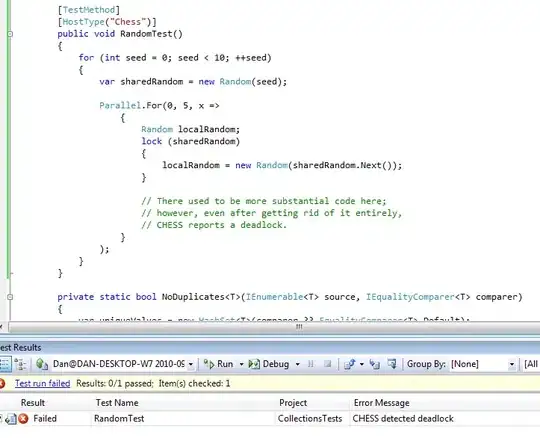The height and width of the screenshot is (438, 540).
Task: Click the import test results icon
Action: tap(374, 364)
